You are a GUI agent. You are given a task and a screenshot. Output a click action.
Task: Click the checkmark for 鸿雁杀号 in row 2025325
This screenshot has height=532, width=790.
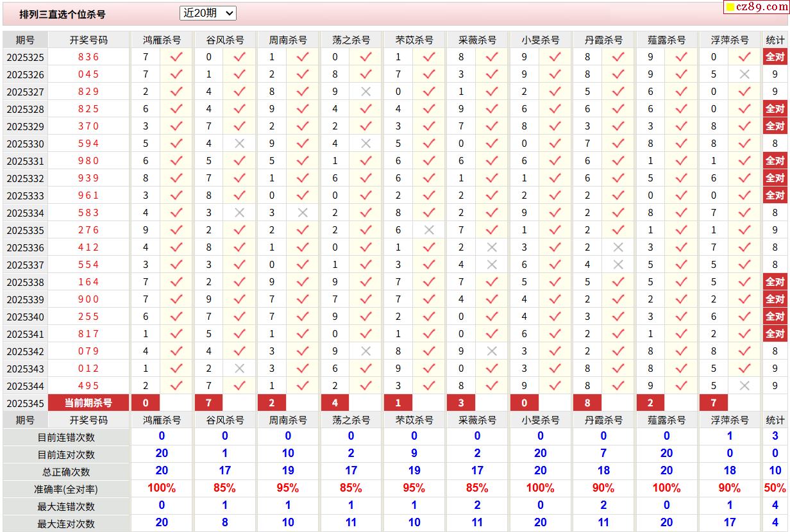176,57
